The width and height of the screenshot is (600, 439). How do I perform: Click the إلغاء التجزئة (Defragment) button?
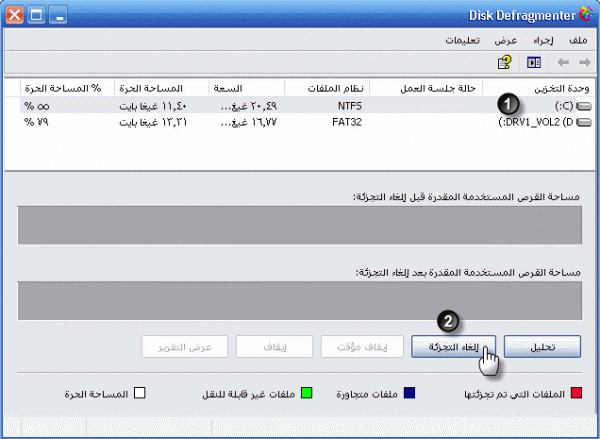(x=453, y=347)
